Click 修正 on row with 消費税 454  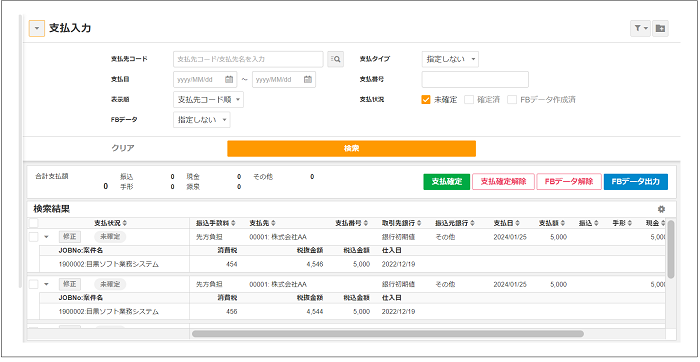point(70,237)
